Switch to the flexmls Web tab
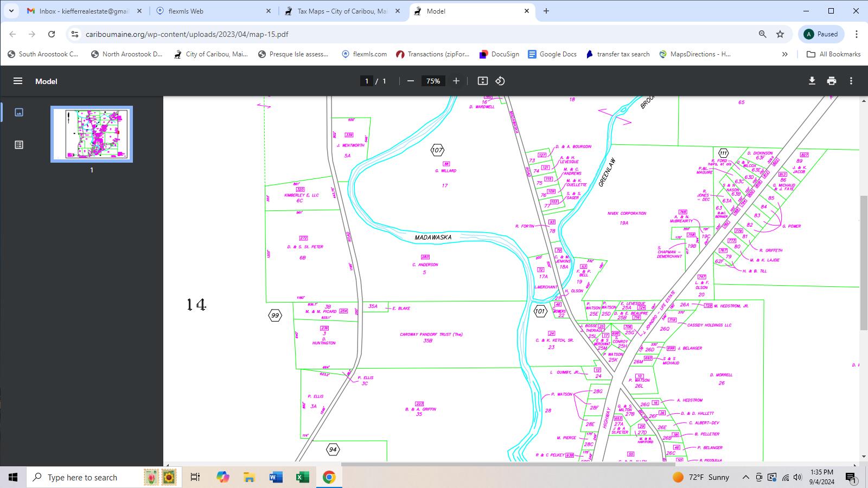The width and height of the screenshot is (868, 488). point(213,11)
